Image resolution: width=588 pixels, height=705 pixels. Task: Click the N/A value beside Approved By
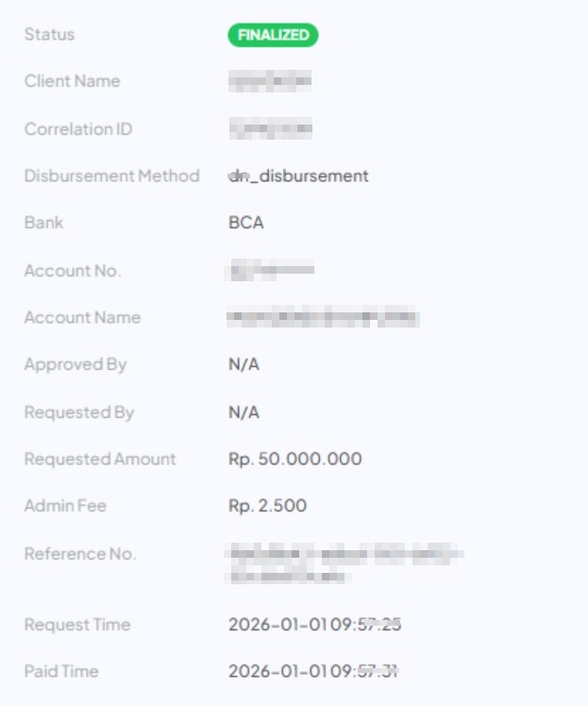click(244, 364)
